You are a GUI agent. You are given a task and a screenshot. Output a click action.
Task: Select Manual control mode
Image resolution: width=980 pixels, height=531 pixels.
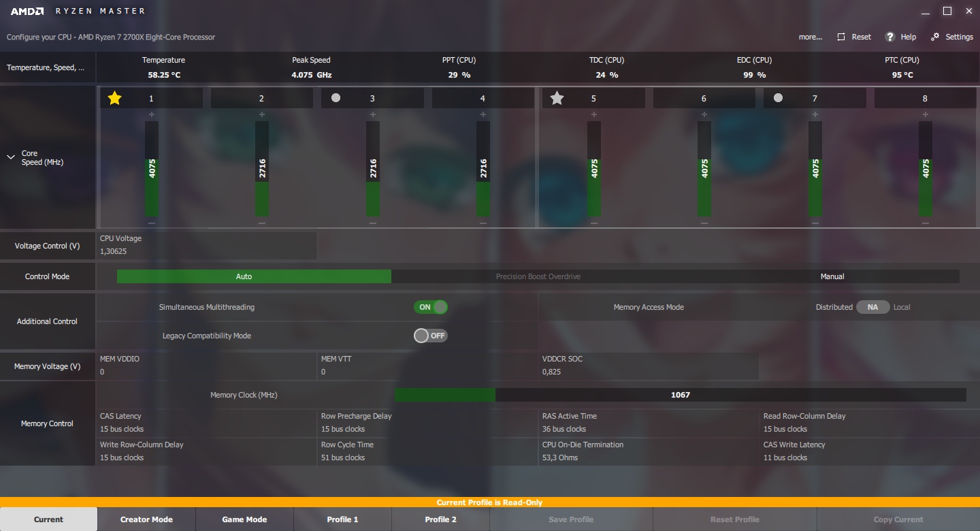pos(832,276)
